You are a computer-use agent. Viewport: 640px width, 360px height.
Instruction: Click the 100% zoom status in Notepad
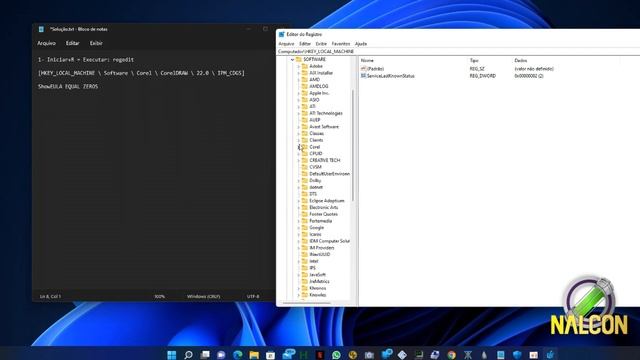tap(160, 296)
